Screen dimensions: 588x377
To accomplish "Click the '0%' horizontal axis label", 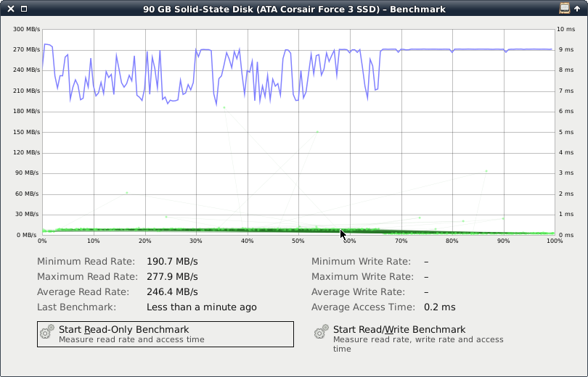I will (x=42, y=241).
